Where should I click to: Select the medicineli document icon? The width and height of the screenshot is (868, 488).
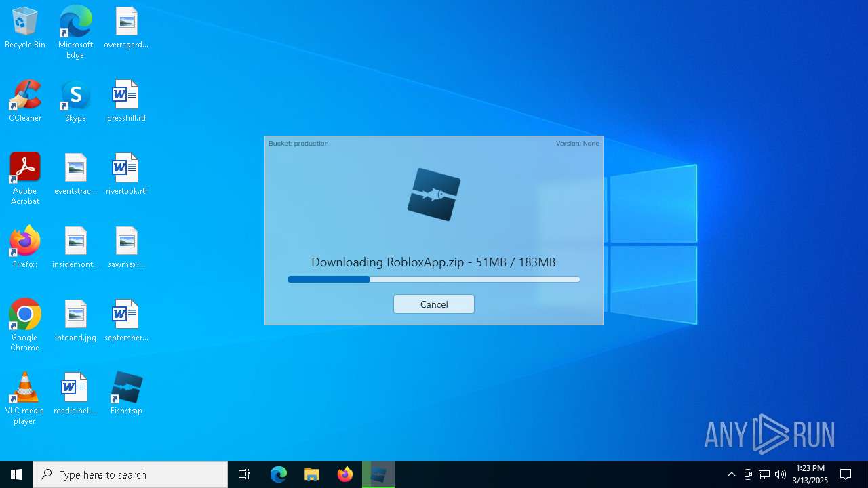point(75,394)
